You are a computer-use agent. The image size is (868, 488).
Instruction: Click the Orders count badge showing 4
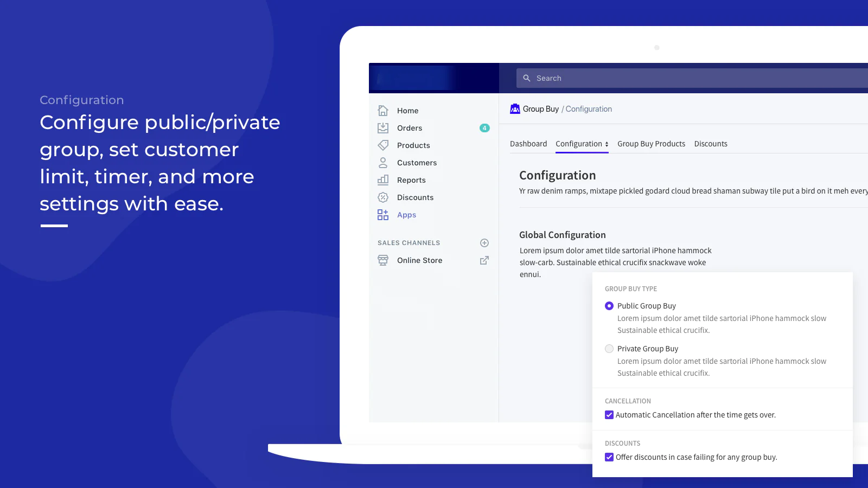point(484,128)
